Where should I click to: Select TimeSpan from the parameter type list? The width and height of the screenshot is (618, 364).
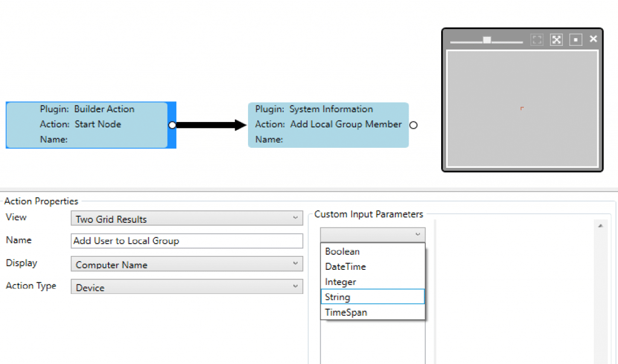coord(372,312)
